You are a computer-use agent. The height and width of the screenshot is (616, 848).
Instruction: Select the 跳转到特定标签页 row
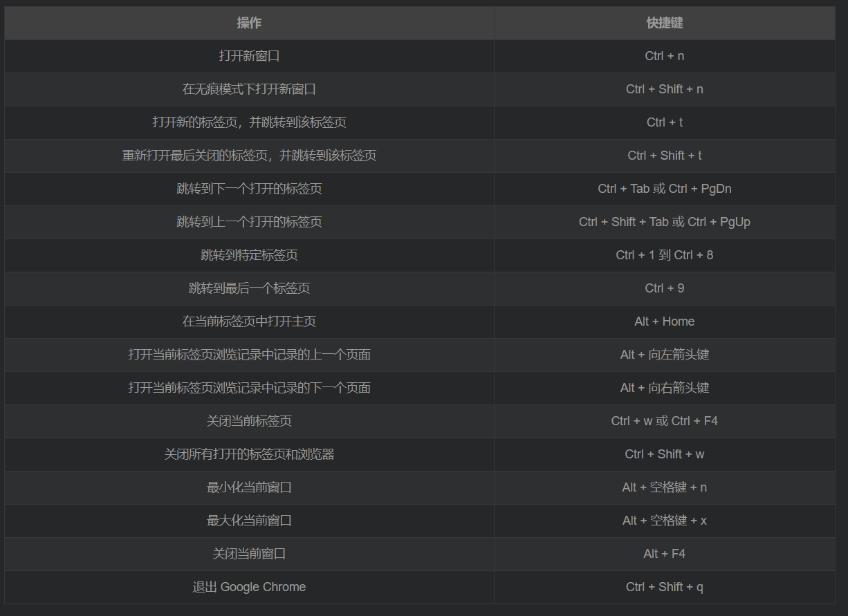coord(420,255)
